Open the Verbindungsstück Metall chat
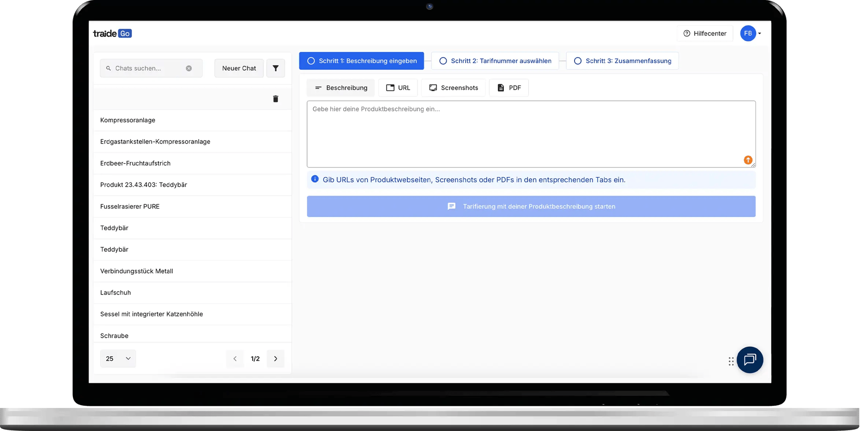The image size is (868, 431). [x=192, y=271]
